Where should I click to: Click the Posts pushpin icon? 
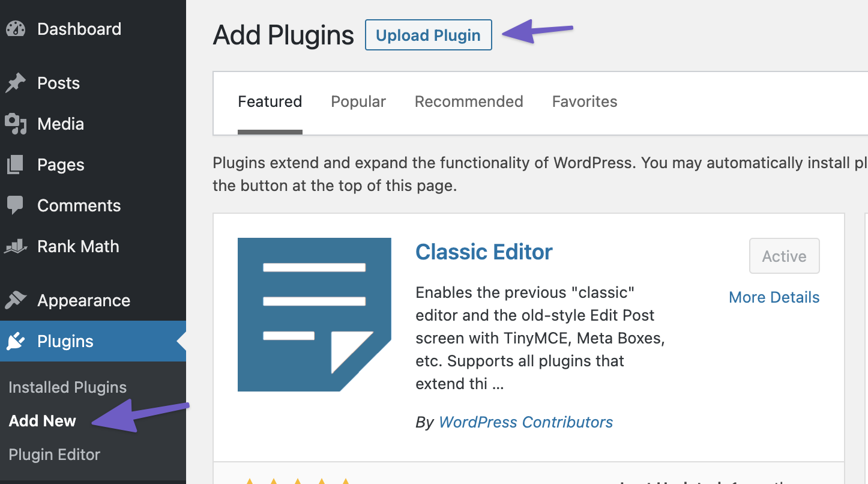(16, 83)
